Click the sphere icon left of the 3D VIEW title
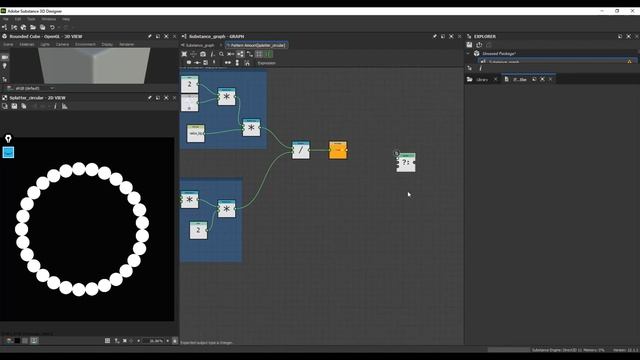Image resolution: width=640 pixels, height=360 pixels. pos(4,36)
